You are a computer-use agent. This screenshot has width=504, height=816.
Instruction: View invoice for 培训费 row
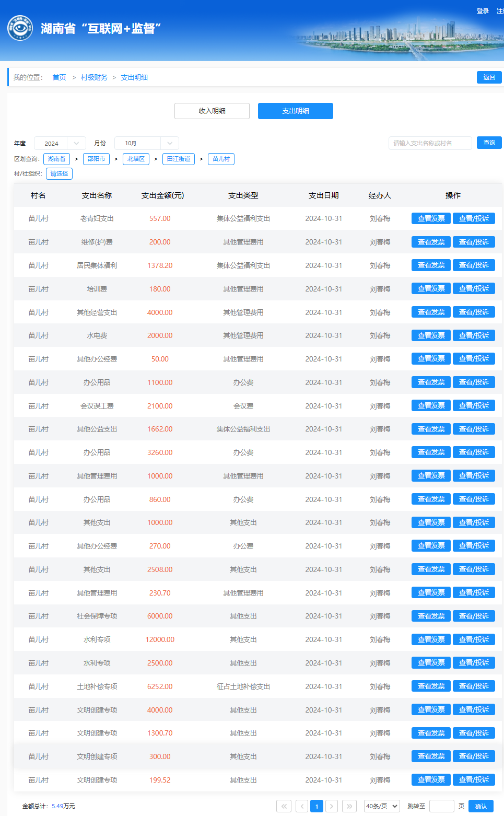[431, 288]
